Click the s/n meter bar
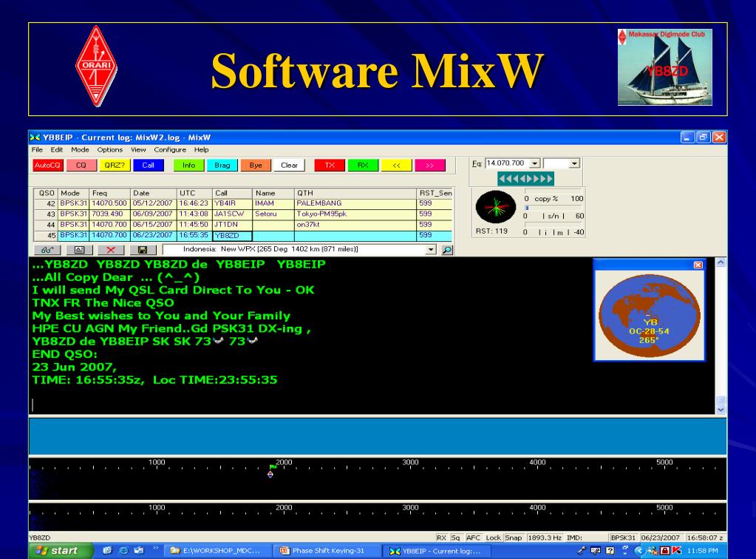This screenshot has width=756, height=559. [x=553, y=208]
